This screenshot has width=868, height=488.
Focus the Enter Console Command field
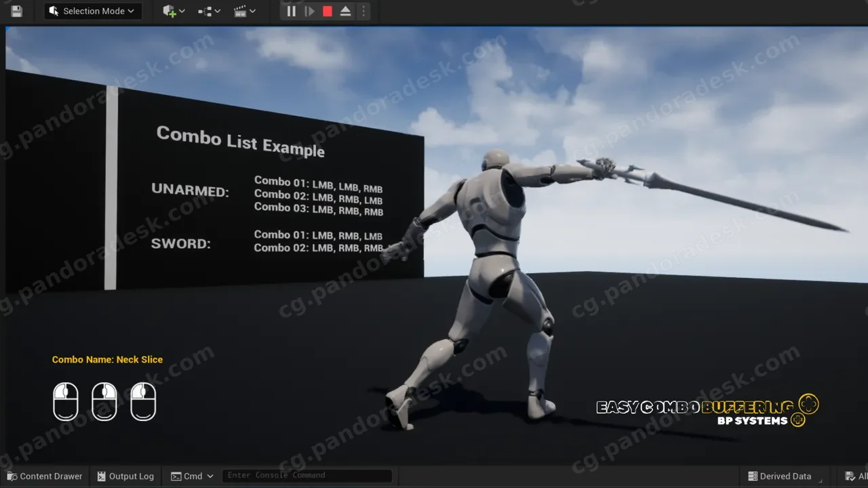point(307,476)
